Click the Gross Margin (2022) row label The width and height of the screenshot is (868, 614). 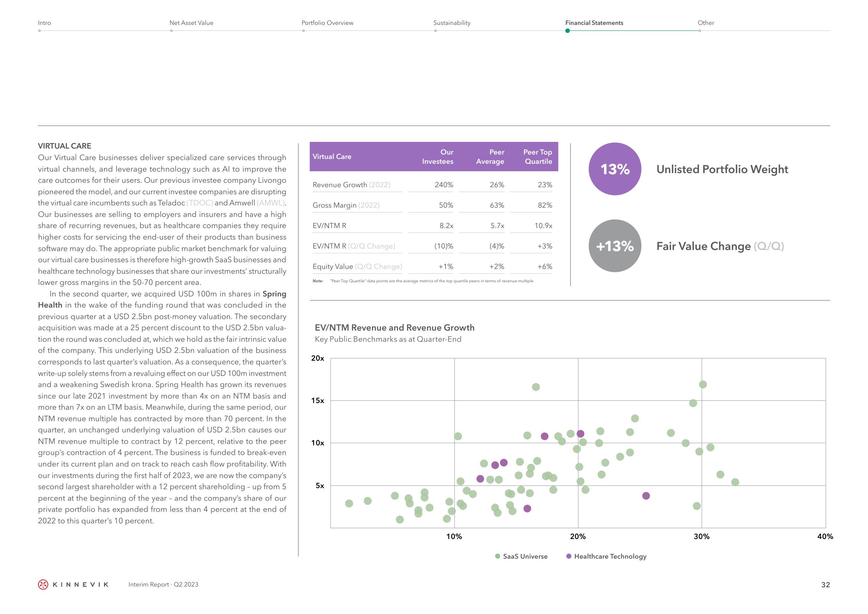[346, 205]
